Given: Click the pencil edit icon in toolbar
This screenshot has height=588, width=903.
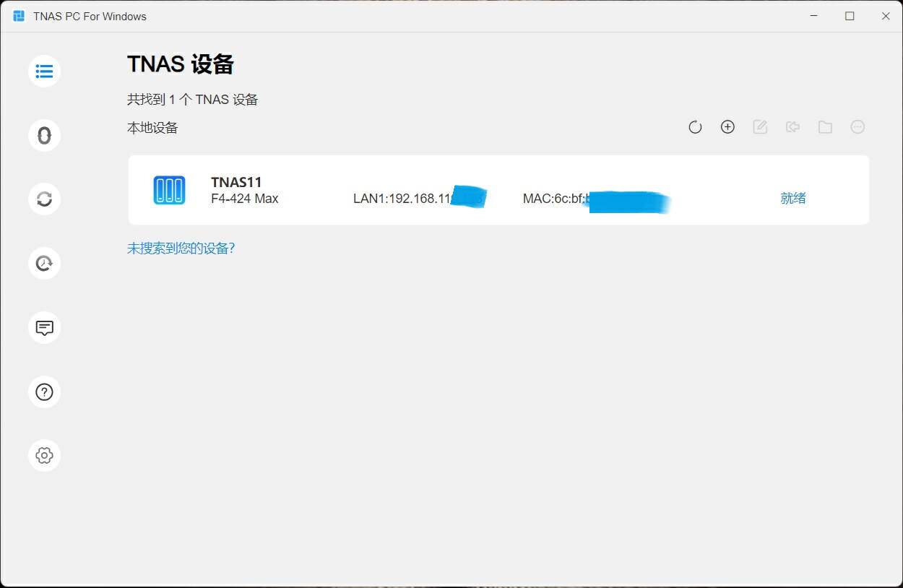Looking at the screenshot, I should tap(760, 127).
